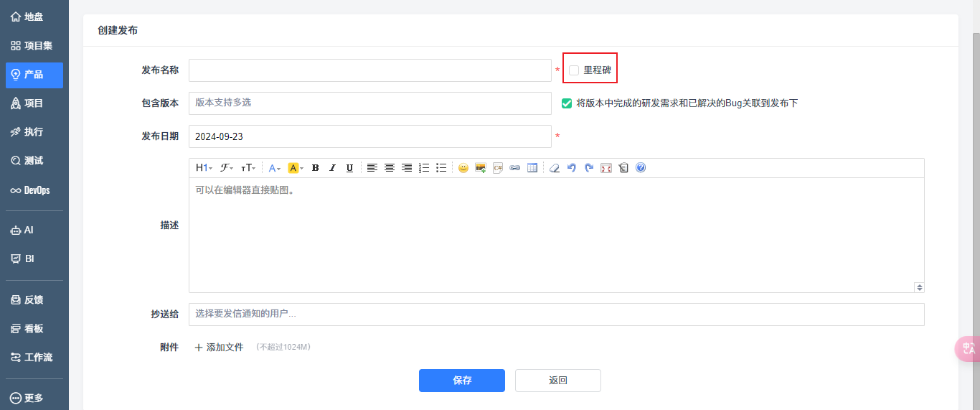Expand the 包含版本 multi-select box
The height and width of the screenshot is (410, 980).
pyautogui.click(x=369, y=103)
